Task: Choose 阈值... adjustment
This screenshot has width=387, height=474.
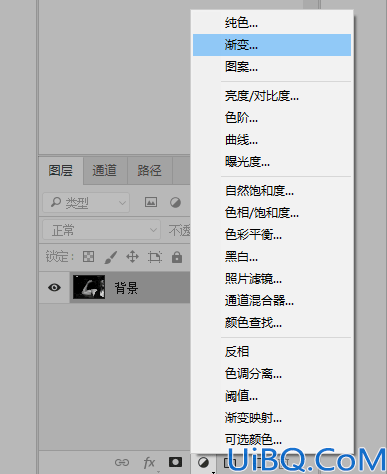Action: [x=272, y=396]
